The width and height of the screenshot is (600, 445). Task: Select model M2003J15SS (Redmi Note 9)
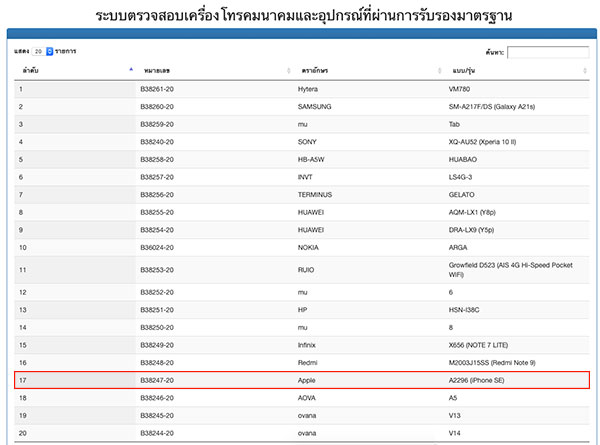492,363
